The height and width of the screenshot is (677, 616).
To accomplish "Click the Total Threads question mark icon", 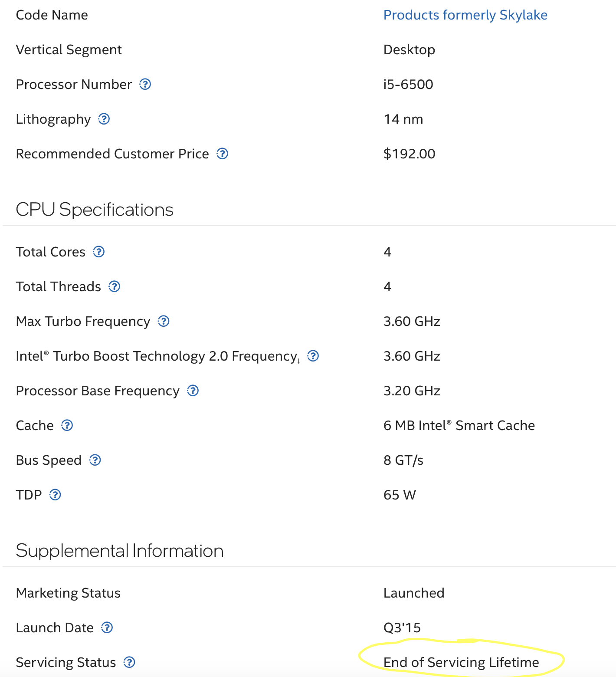I will (x=115, y=286).
